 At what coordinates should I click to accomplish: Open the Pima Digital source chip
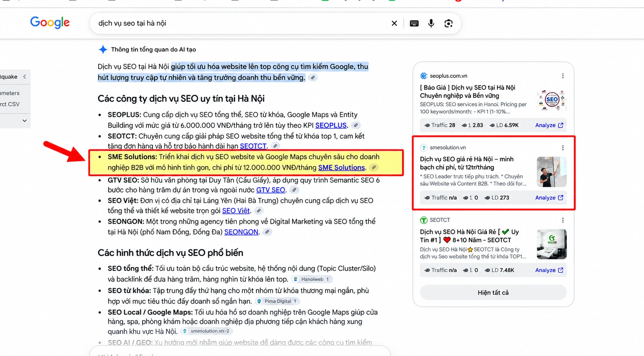(x=277, y=301)
